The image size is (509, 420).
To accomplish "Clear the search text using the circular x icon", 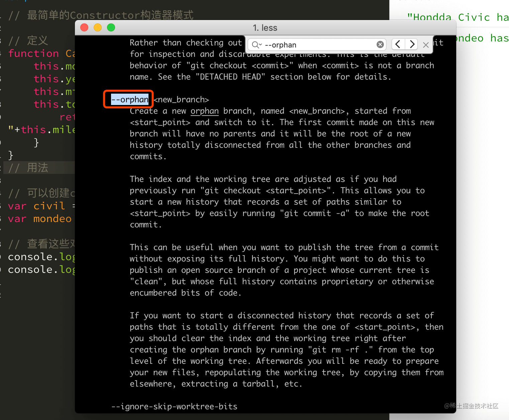I will [x=380, y=44].
